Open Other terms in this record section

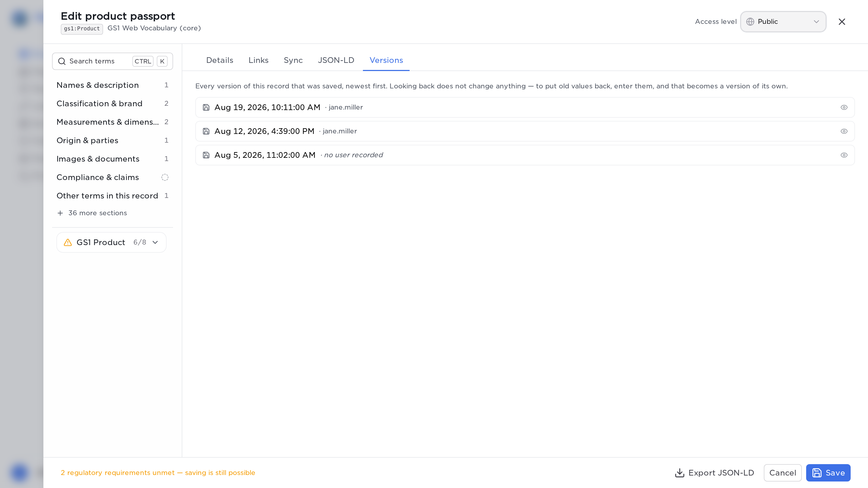click(x=113, y=196)
